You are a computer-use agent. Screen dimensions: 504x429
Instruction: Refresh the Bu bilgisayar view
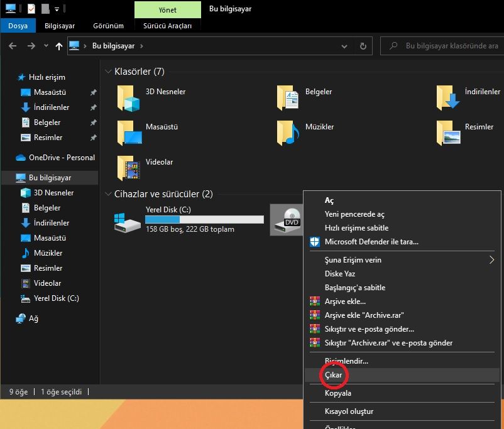[363, 46]
